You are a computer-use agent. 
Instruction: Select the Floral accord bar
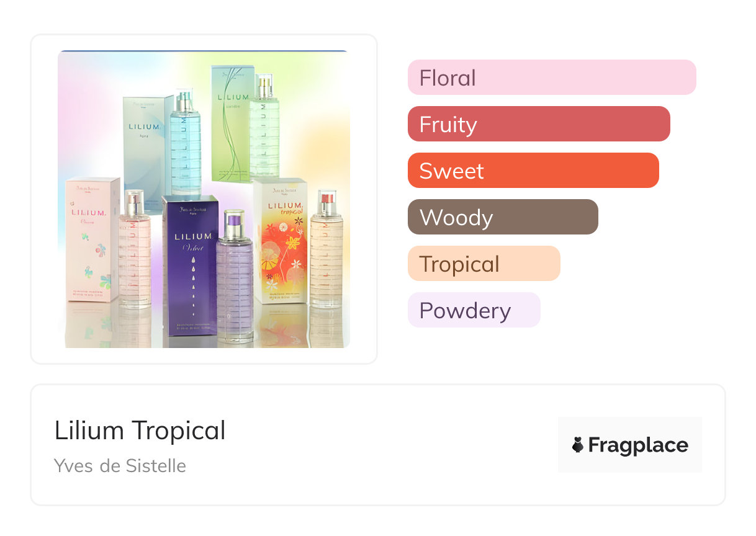551,78
